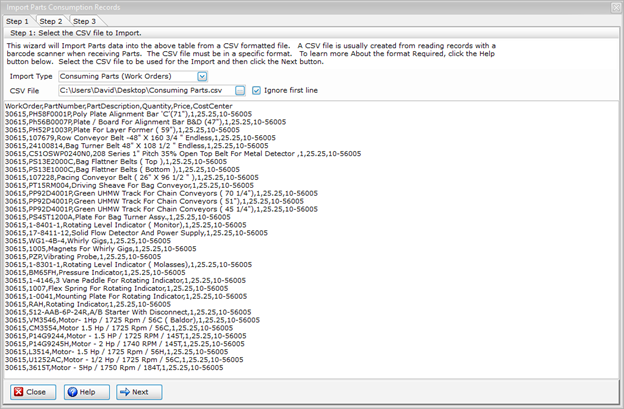The width and height of the screenshot is (624, 409).
Task: Click the PS45T1200A Plate For Bag Turner line
Action: click(118, 218)
